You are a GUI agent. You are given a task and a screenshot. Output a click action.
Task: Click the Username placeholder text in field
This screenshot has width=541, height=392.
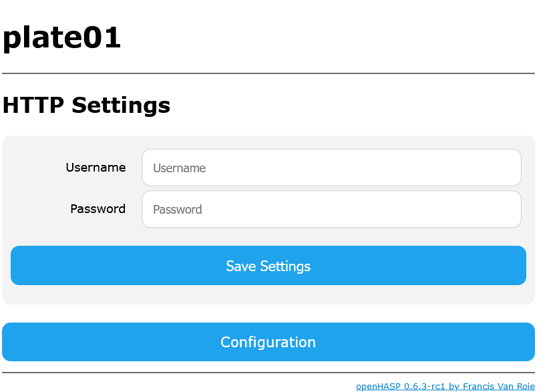coord(179,168)
